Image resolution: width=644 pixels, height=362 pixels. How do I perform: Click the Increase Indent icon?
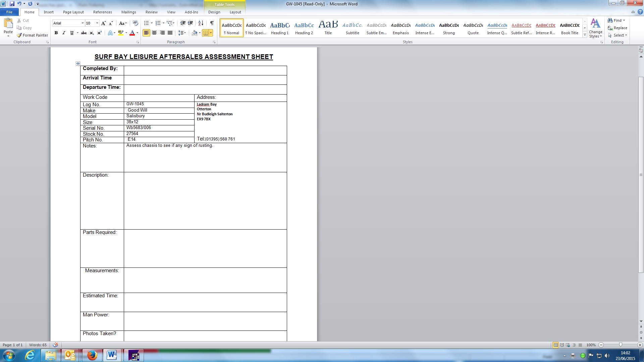(190, 23)
